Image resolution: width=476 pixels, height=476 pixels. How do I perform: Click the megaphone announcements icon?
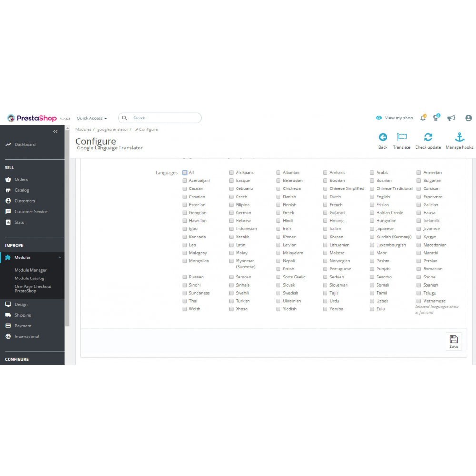coord(451,118)
